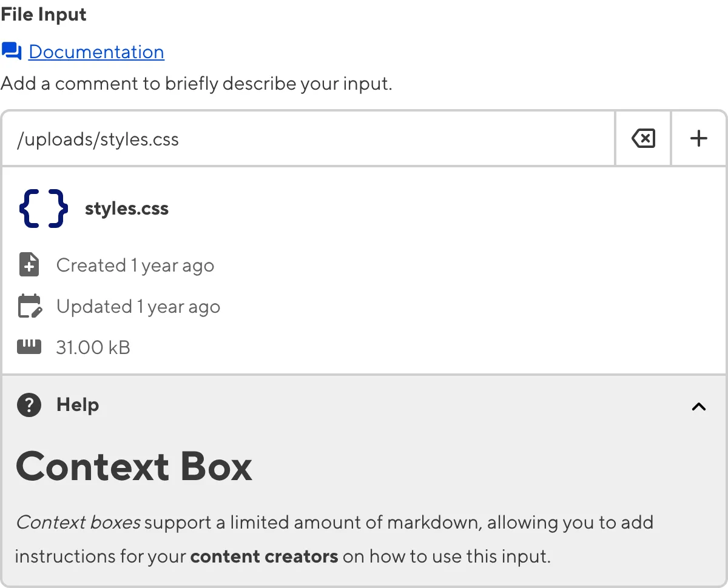728x588 pixels.
Task: Click the Updated 1 year ago label
Action: [138, 306]
